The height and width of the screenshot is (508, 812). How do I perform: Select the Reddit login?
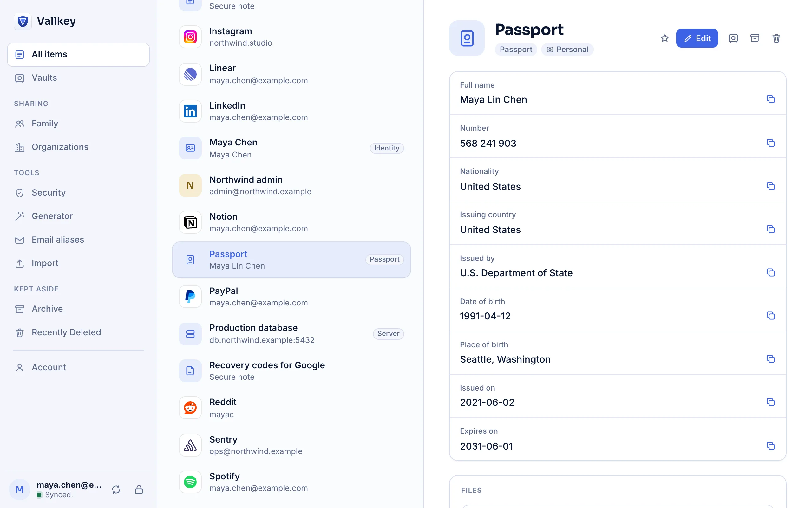[291, 408]
